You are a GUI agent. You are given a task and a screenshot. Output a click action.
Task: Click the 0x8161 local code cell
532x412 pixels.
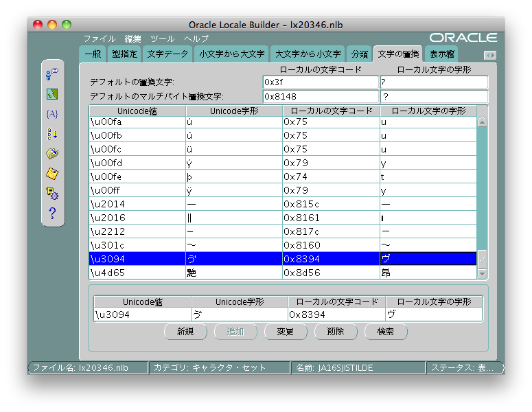tap(331, 218)
